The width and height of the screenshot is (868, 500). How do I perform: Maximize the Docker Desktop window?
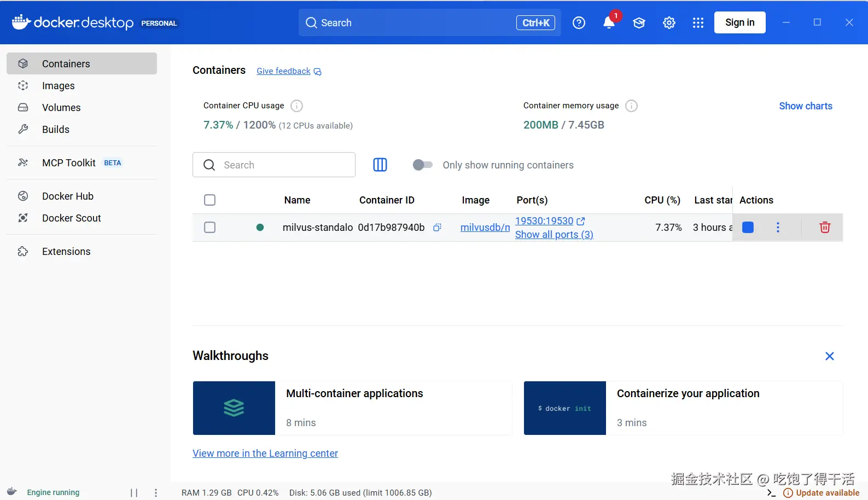pyautogui.click(x=817, y=22)
